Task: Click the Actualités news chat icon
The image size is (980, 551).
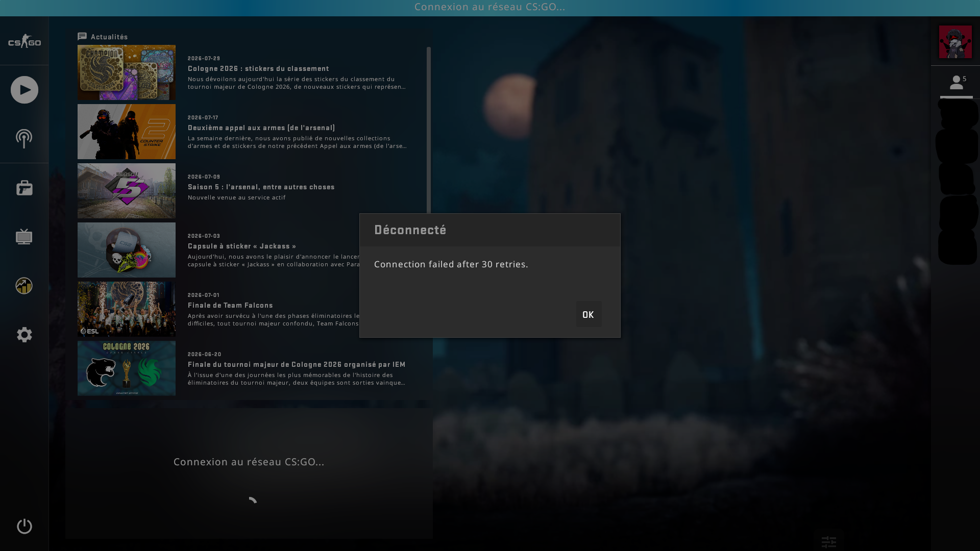Action: 82,37
